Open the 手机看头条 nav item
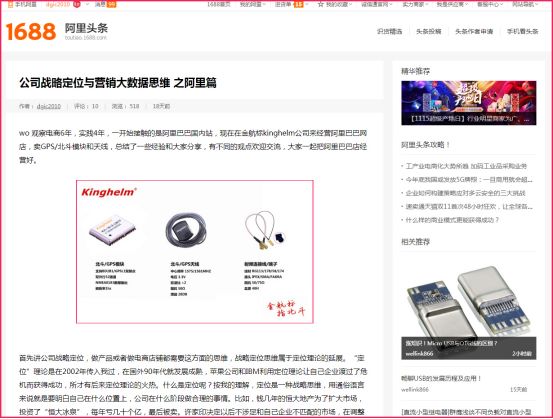This screenshot has height=419, width=553. [x=523, y=31]
